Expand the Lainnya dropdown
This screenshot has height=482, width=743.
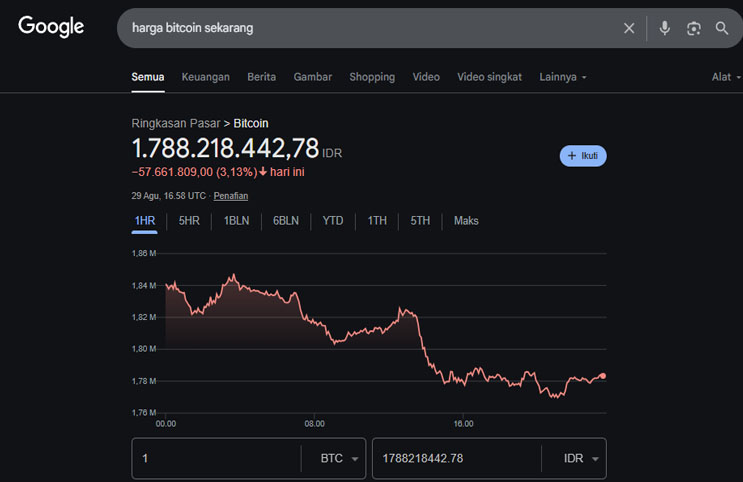click(x=563, y=77)
